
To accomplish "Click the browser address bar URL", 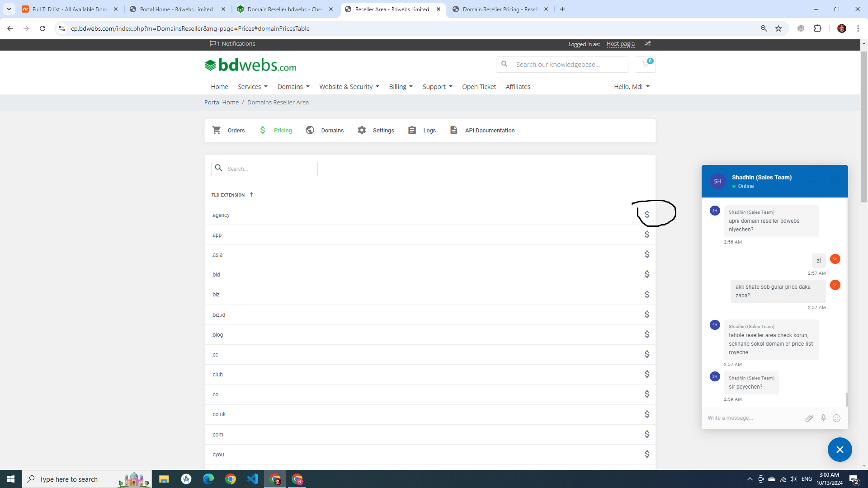I will tap(190, 28).
